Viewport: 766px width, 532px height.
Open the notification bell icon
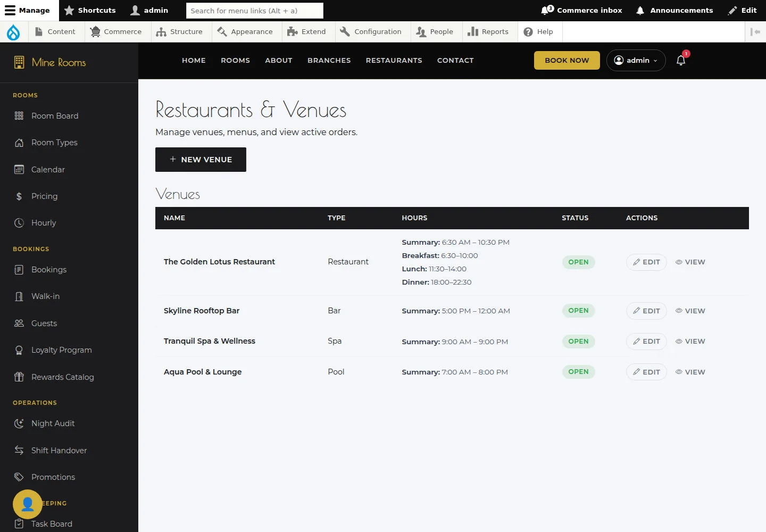point(681,60)
